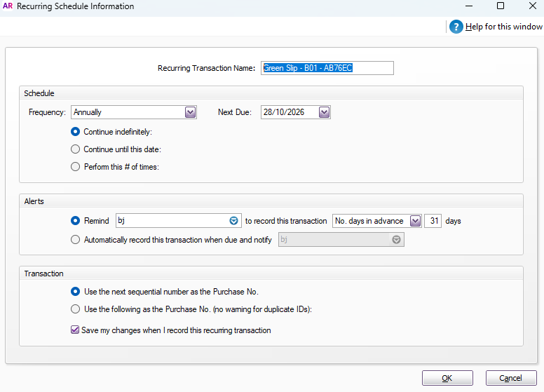The height and width of the screenshot is (392, 544).
Task: Open the 'No. days in advance' dropdown
Action: click(x=415, y=221)
